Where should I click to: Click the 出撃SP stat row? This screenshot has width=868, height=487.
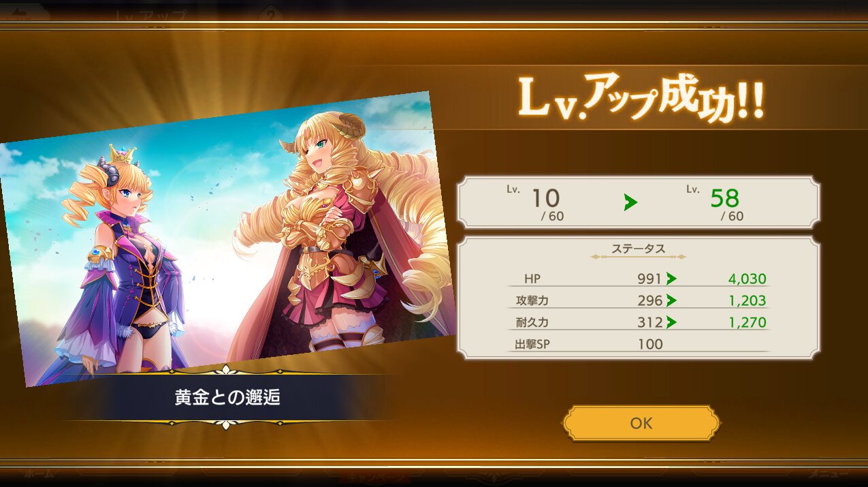coord(639,344)
